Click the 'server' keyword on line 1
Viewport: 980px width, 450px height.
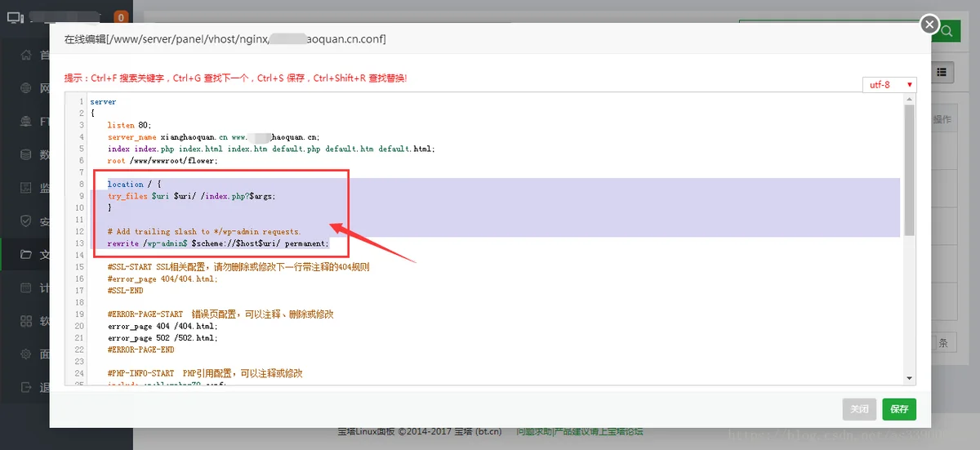(103, 102)
